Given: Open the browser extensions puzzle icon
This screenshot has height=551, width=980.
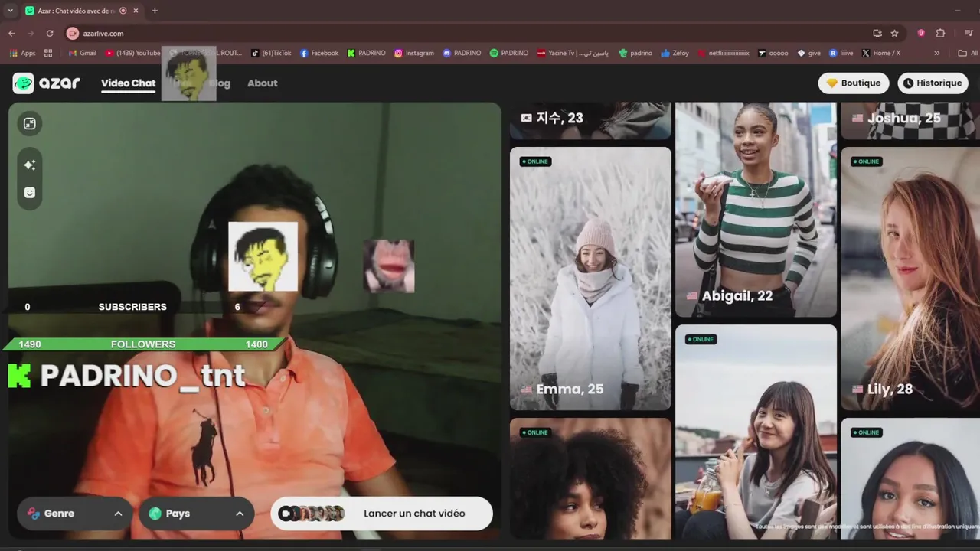Looking at the screenshot, I should click(940, 34).
